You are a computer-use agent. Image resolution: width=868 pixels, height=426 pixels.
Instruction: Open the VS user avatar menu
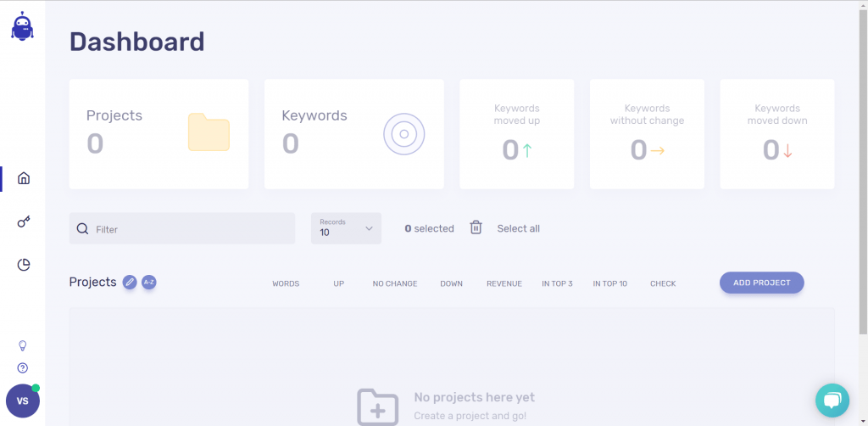23,401
